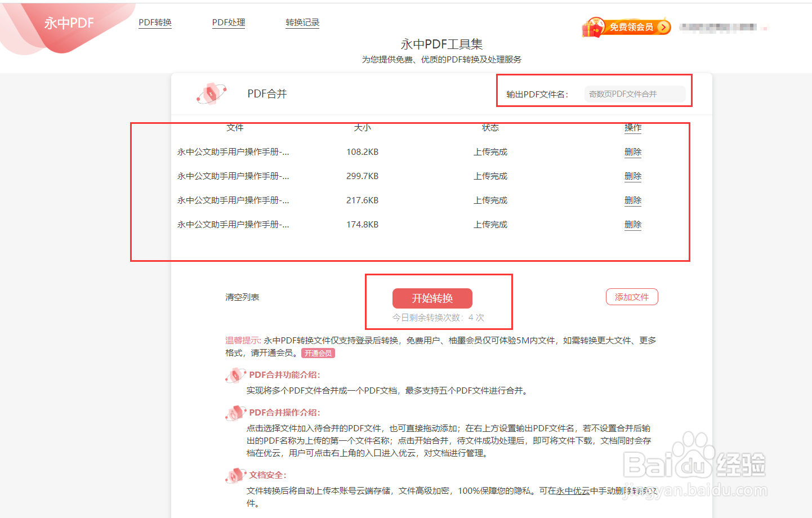Delete the 299.7KB file row
This screenshot has height=518, width=812.
pos(633,176)
